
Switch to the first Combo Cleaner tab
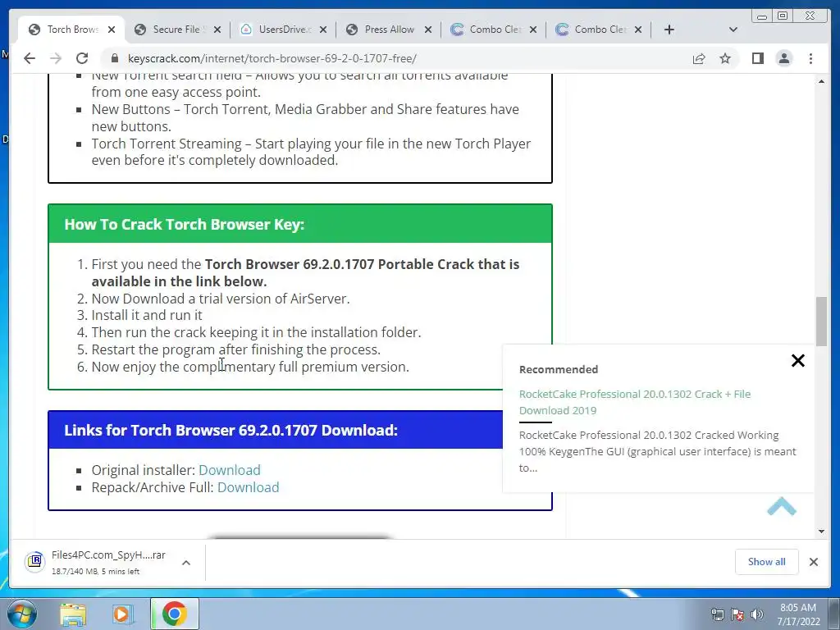click(493, 30)
